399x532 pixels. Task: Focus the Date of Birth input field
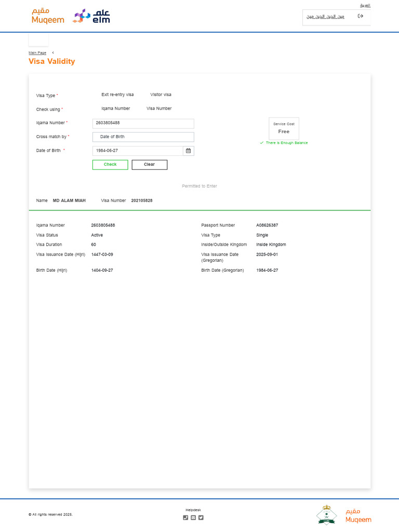138,151
